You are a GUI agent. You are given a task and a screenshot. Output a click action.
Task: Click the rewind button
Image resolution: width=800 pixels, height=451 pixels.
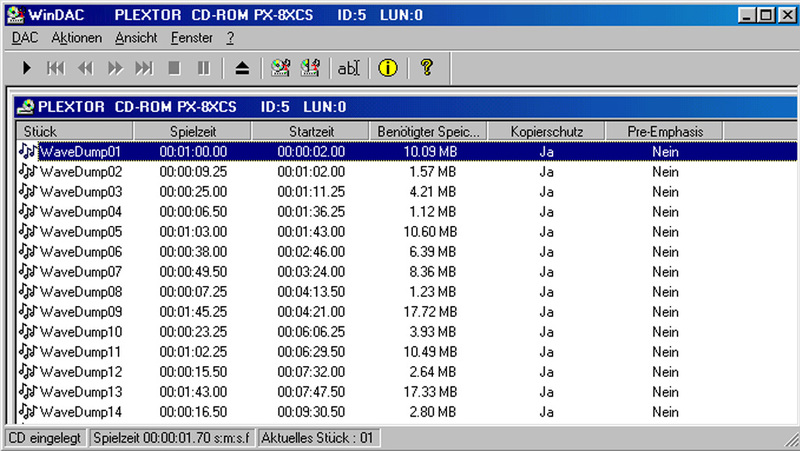point(85,68)
